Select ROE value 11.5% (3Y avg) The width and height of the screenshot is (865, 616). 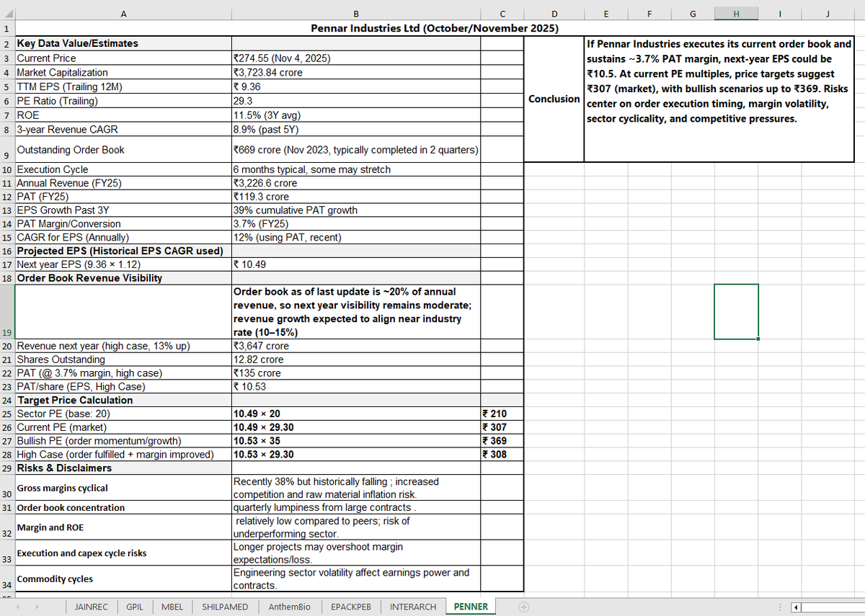pos(356,115)
